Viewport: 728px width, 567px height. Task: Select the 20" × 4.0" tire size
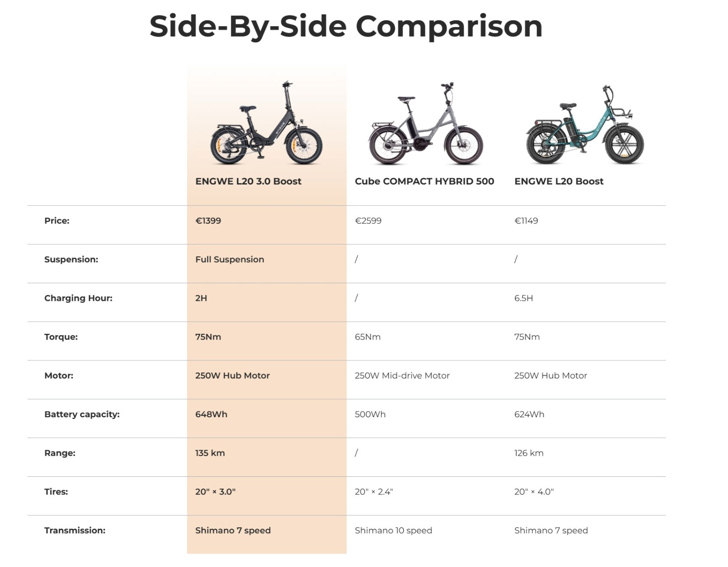point(534,492)
